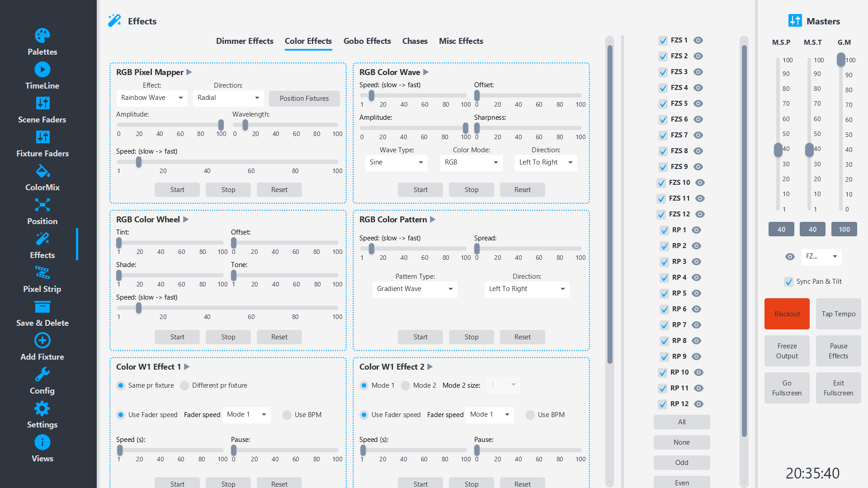Click the M.S.P value box showing 40
Image resolution: width=868 pixels, height=488 pixels.
click(x=781, y=230)
